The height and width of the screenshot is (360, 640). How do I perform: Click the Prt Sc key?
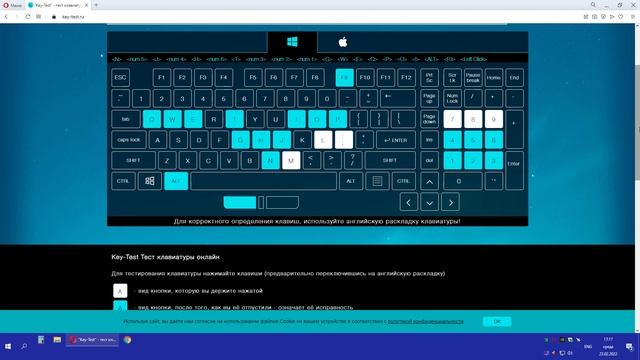click(x=429, y=78)
